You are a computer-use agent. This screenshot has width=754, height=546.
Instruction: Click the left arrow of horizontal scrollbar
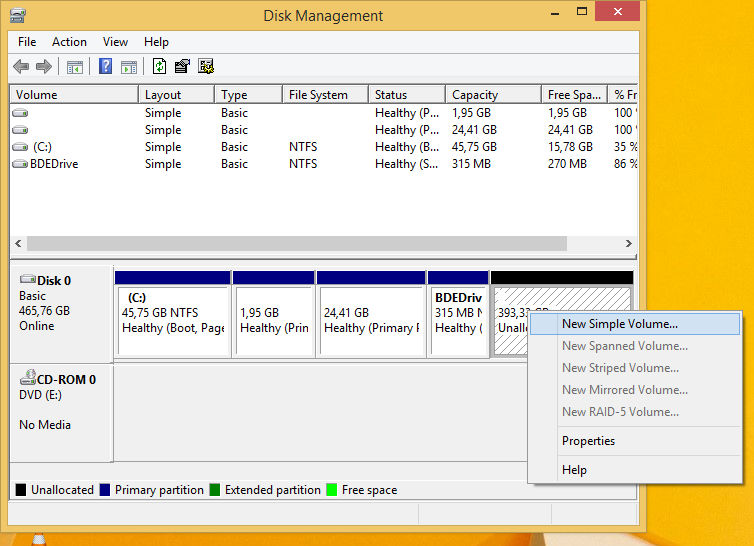(18, 243)
